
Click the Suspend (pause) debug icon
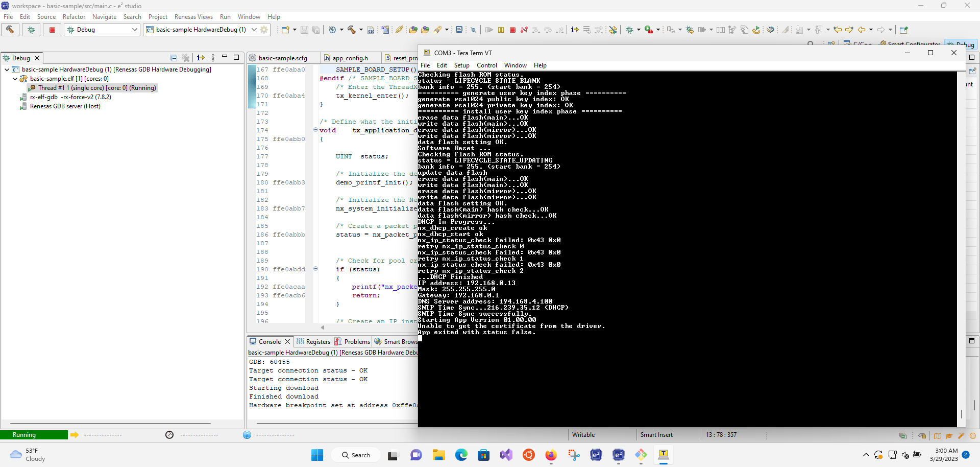(x=501, y=30)
